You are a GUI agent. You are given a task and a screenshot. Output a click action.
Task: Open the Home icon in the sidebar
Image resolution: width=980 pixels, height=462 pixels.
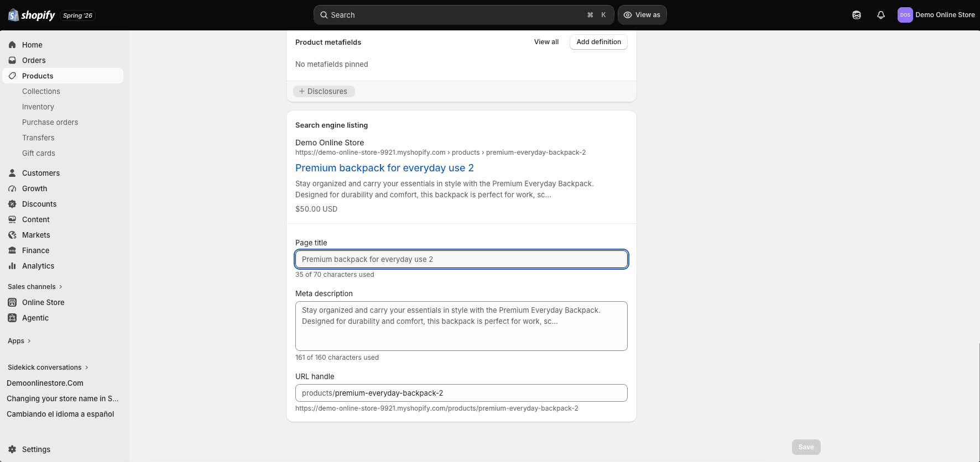coord(12,45)
